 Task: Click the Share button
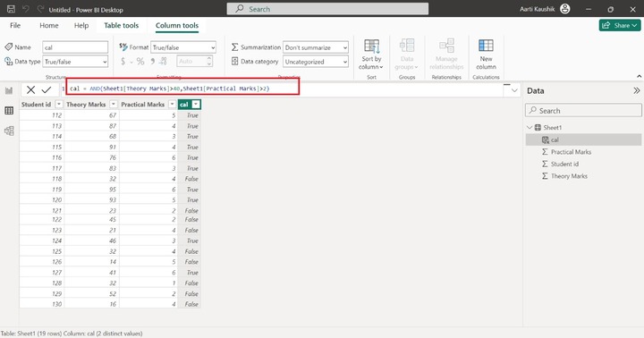[619, 25]
